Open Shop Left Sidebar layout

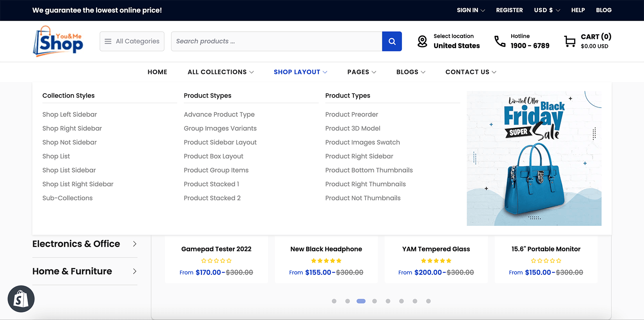click(x=70, y=115)
